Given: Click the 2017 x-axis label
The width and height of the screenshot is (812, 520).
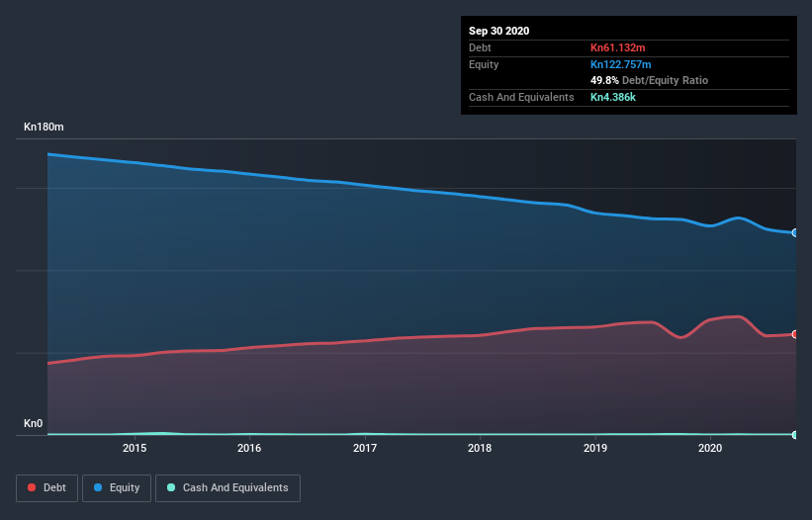Looking at the screenshot, I should (x=365, y=448).
